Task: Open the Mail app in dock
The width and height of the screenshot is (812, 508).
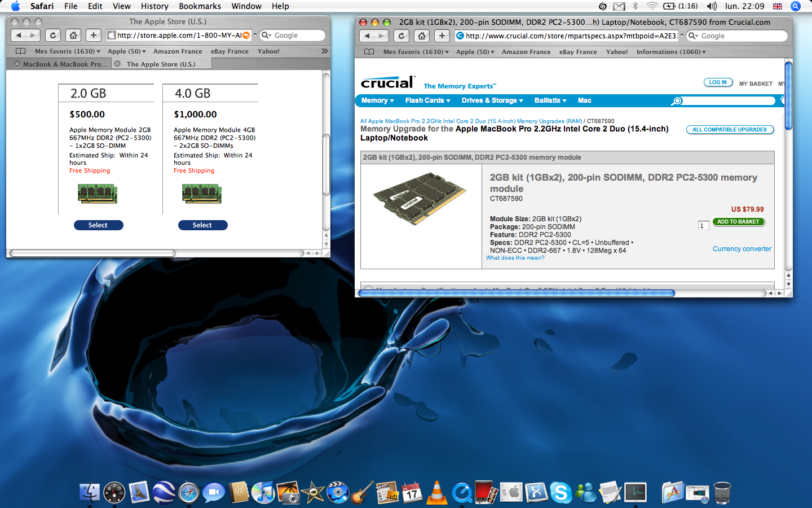Action: click(x=139, y=492)
